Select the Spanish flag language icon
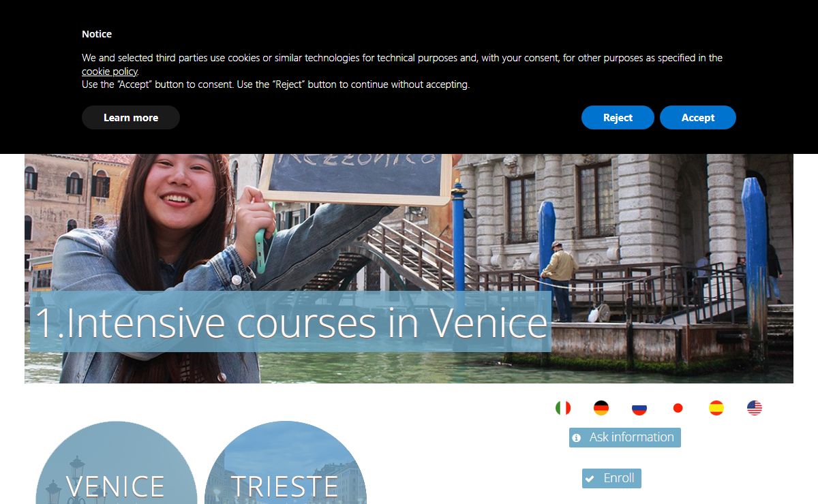 [716, 408]
